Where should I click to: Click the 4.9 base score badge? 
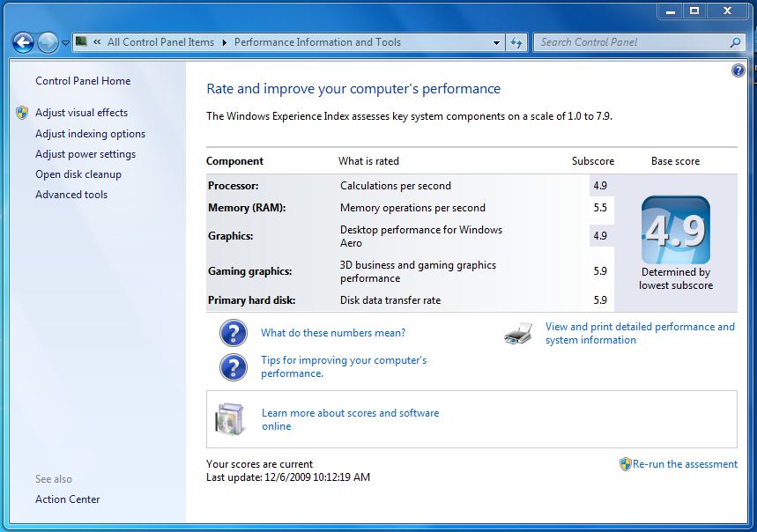tap(675, 230)
